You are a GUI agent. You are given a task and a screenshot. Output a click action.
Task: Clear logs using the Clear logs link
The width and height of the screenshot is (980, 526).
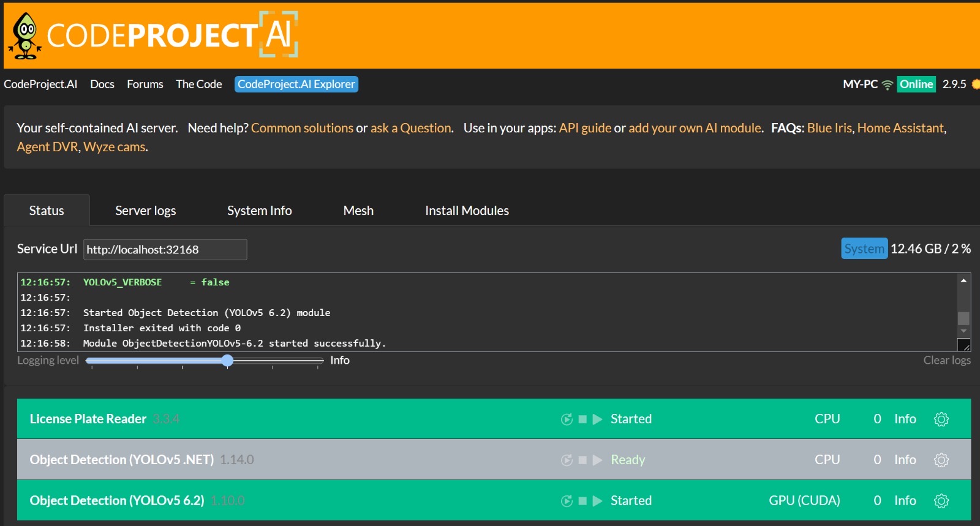pyautogui.click(x=947, y=361)
